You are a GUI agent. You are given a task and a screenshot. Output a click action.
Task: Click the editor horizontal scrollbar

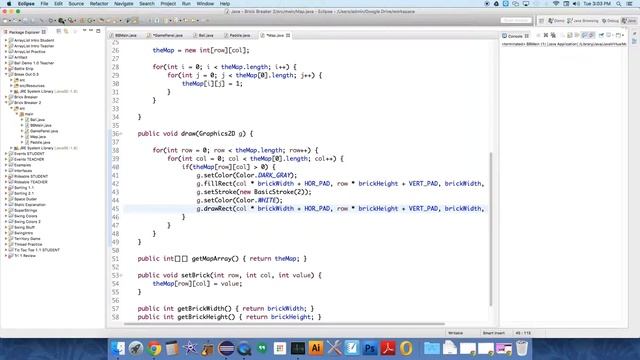[x=284, y=324]
